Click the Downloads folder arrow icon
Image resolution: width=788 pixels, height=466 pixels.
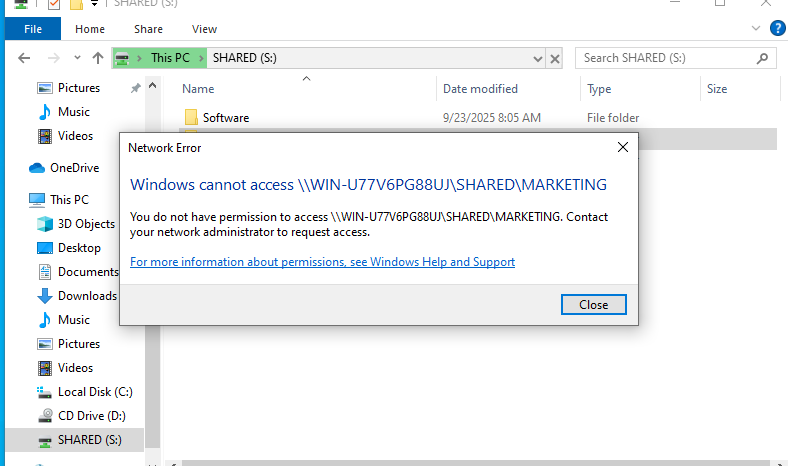tap(45, 296)
